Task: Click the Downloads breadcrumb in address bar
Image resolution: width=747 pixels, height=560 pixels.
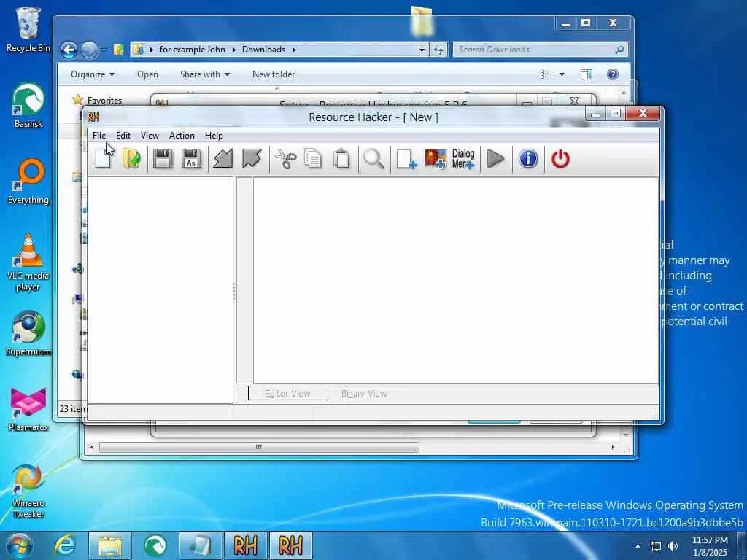Action: pyautogui.click(x=263, y=50)
